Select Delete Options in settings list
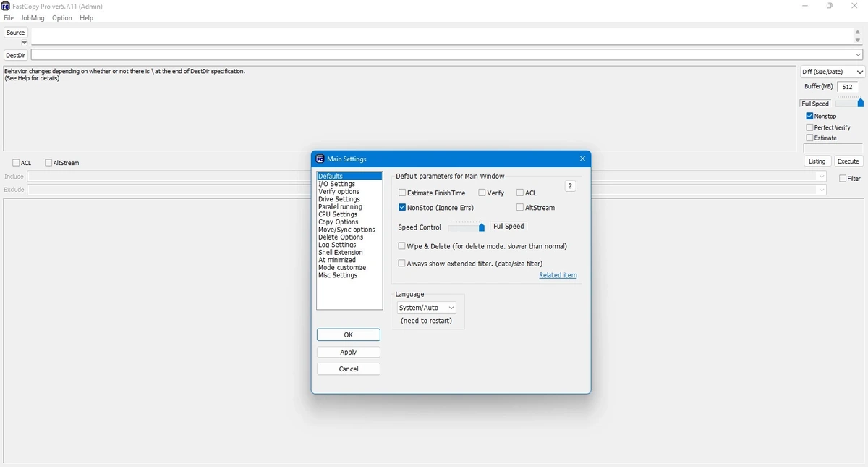Screen dimensions: 868x467 (349, 237)
